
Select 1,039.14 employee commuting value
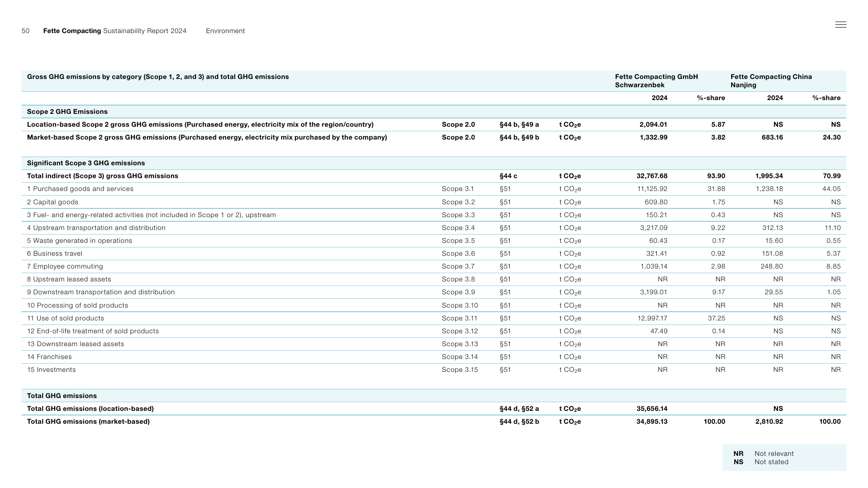coord(654,266)
